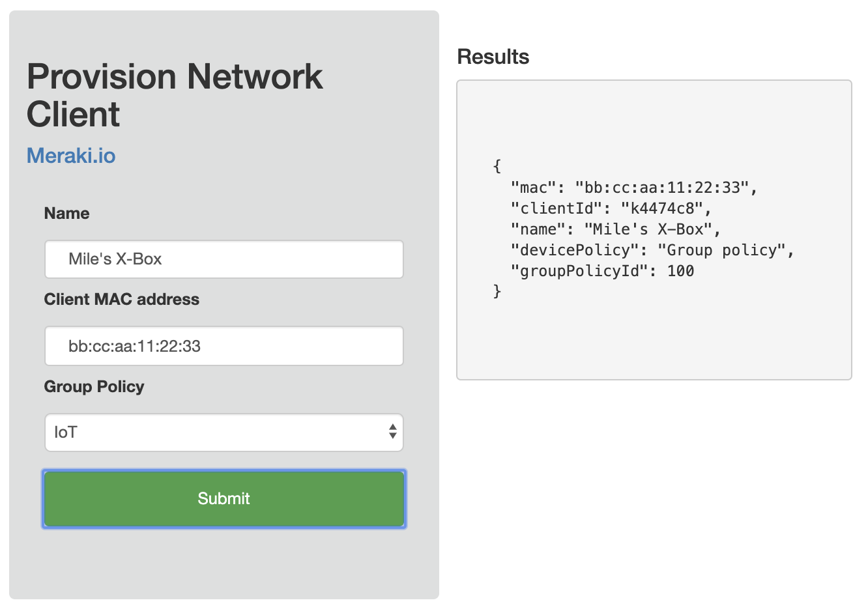Click the groupPolicyId value 100
The image size is (868, 611).
tap(680, 272)
